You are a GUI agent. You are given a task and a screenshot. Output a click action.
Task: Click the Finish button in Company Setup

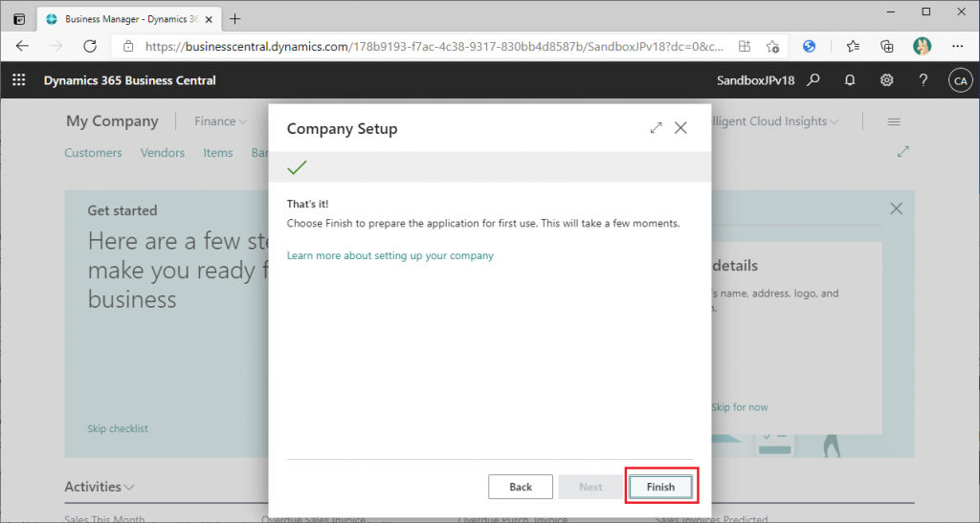(x=660, y=487)
